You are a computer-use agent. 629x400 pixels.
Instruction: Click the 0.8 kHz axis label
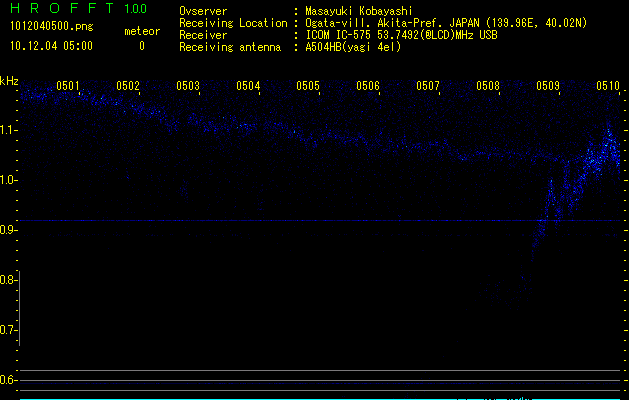pos(8,280)
